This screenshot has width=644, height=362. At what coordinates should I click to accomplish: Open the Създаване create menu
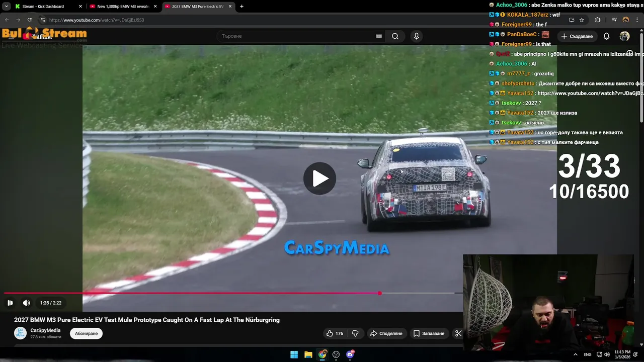[577, 36]
